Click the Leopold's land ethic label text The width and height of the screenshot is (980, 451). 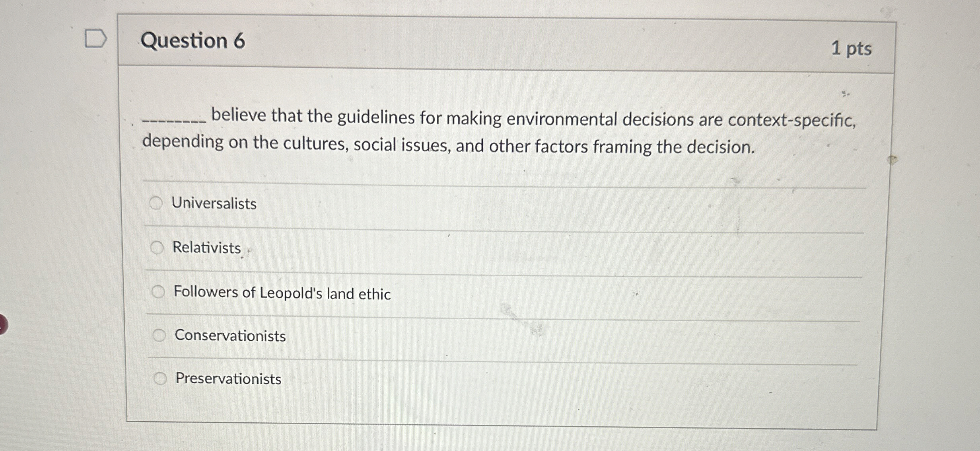(x=281, y=293)
